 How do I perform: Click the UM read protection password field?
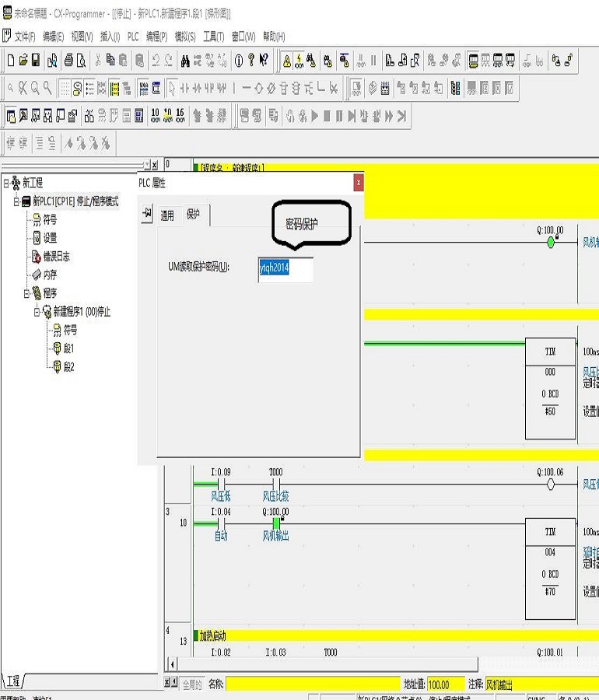[285, 268]
